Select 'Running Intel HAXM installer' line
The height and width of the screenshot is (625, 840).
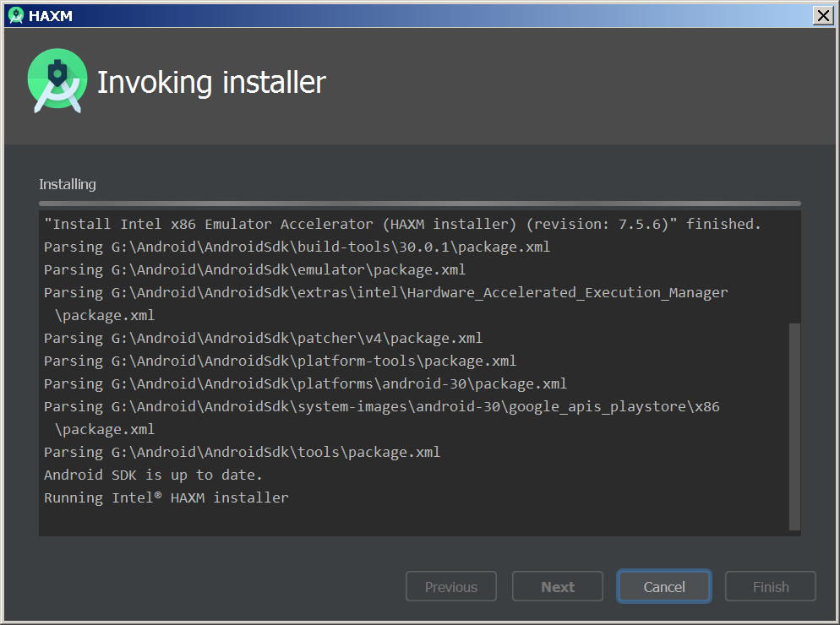(x=166, y=497)
